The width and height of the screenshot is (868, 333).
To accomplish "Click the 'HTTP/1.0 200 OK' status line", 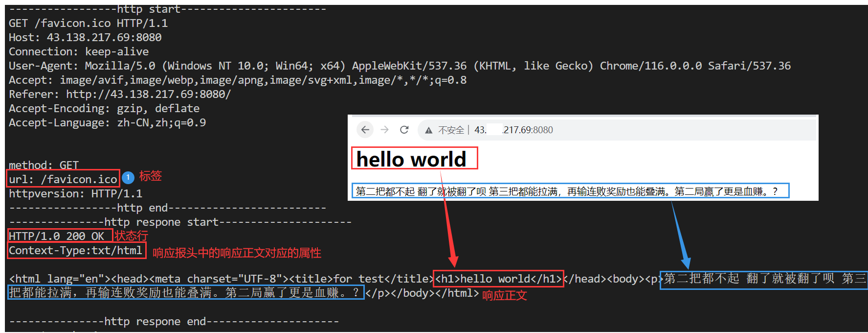I will click(56, 236).
